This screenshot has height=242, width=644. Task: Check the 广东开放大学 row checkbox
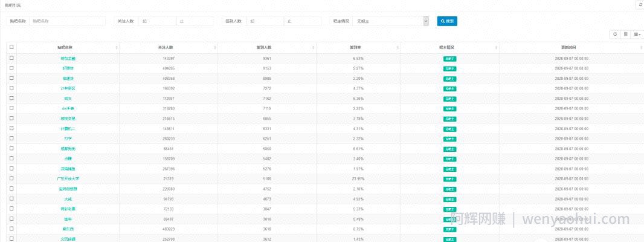click(11, 178)
